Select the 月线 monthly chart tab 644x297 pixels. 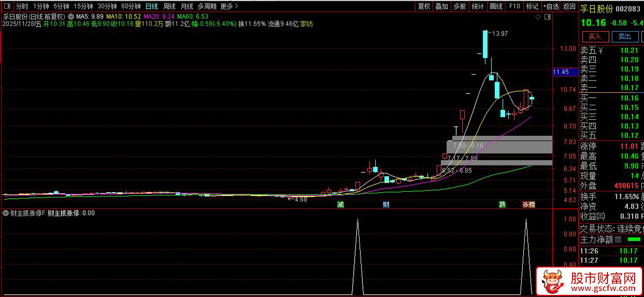(187, 6)
